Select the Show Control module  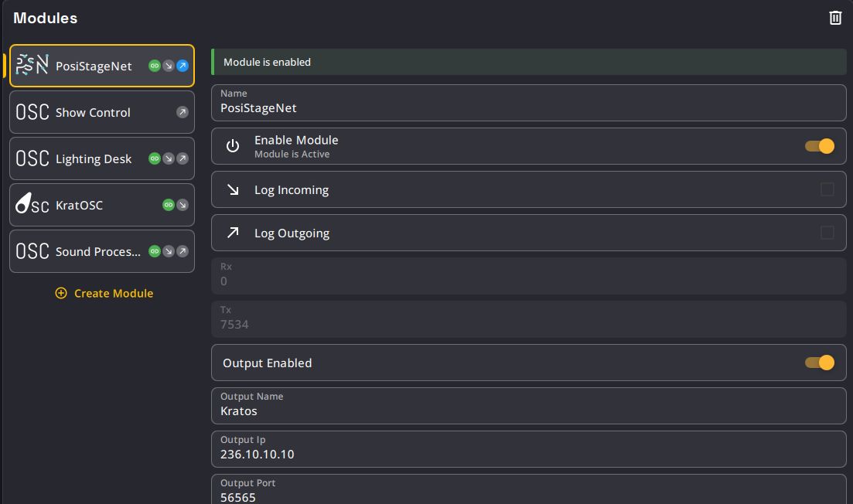(x=93, y=113)
